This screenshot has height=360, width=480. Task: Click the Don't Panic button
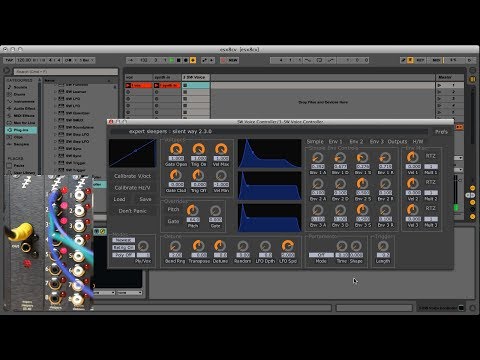132,211
